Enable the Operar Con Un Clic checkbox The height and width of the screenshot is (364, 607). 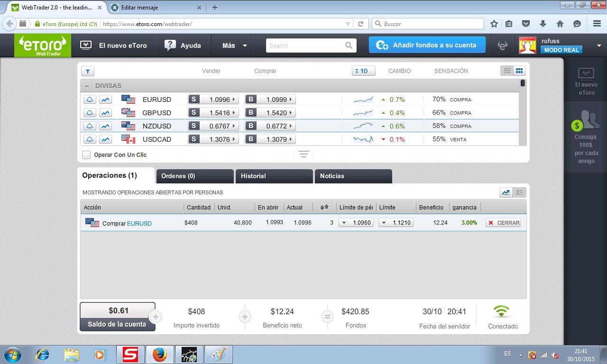[x=86, y=155]
